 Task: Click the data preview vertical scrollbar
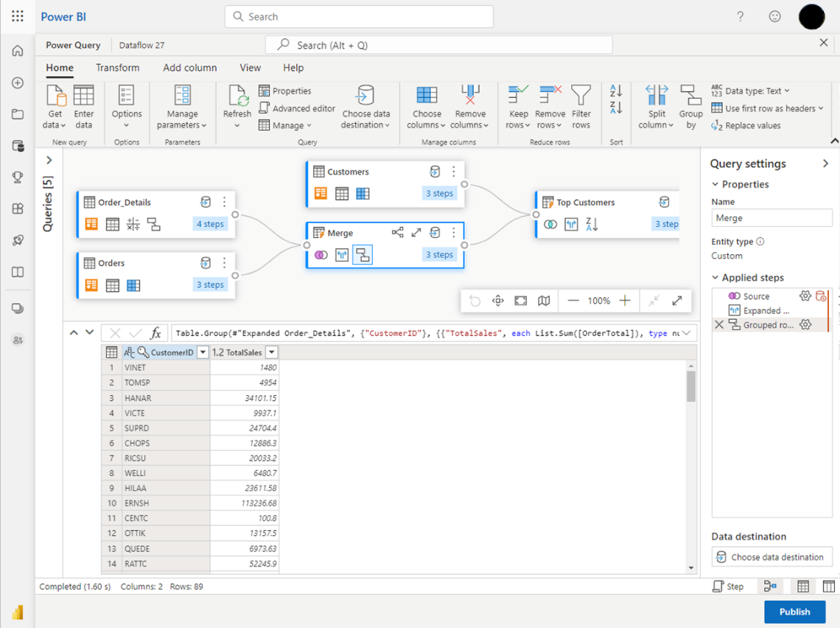tap(691, 386)
